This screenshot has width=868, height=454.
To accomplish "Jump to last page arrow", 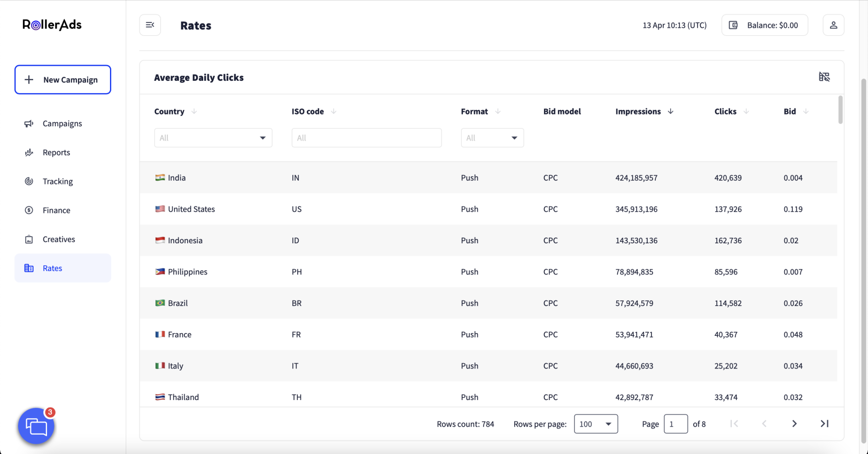I will (x=825, y=424).
